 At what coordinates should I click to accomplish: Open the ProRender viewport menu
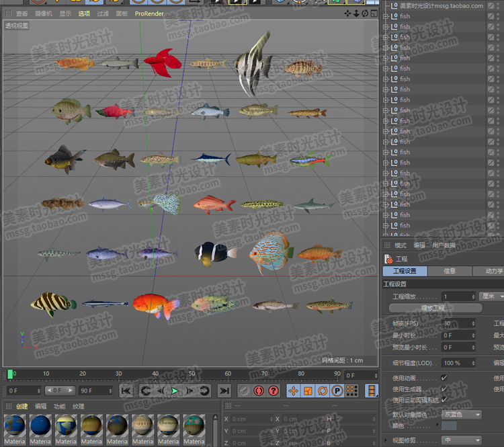(149, 13)
